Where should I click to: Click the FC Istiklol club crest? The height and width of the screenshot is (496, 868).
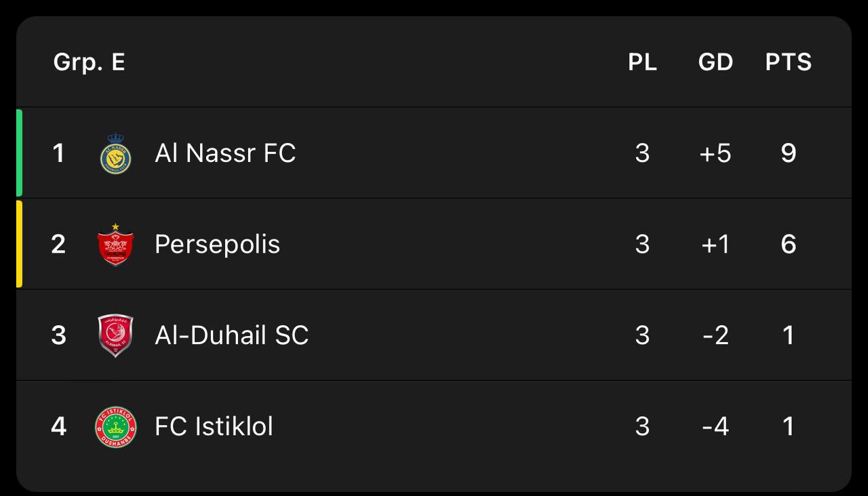click(115, 427)
